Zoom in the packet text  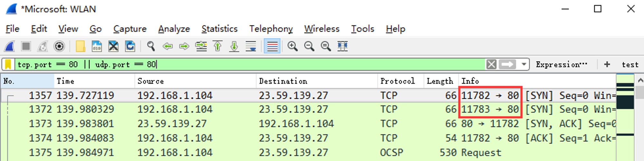coord(292,46)
